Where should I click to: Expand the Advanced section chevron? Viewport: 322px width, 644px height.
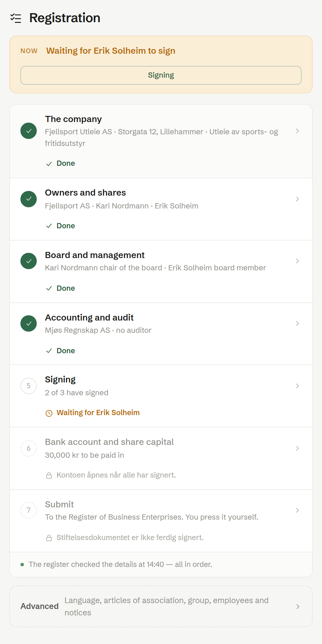(298, 607)
